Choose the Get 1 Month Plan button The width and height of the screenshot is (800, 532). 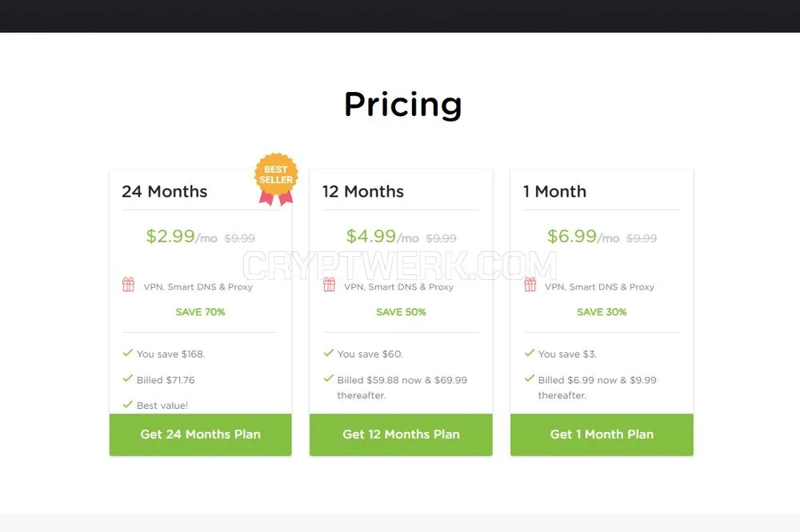602,434
